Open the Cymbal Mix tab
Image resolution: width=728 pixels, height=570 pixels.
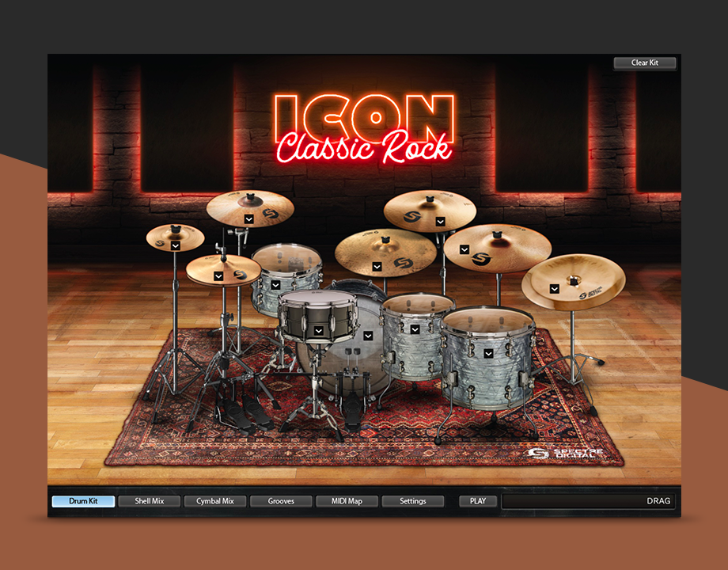(x=215, y=501)
